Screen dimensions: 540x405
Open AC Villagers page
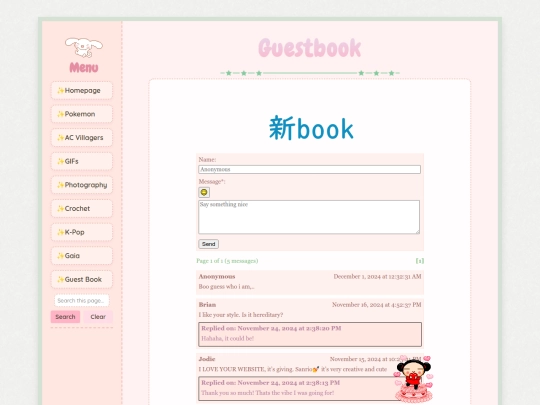pyautogui.click(x=82, y=138)
